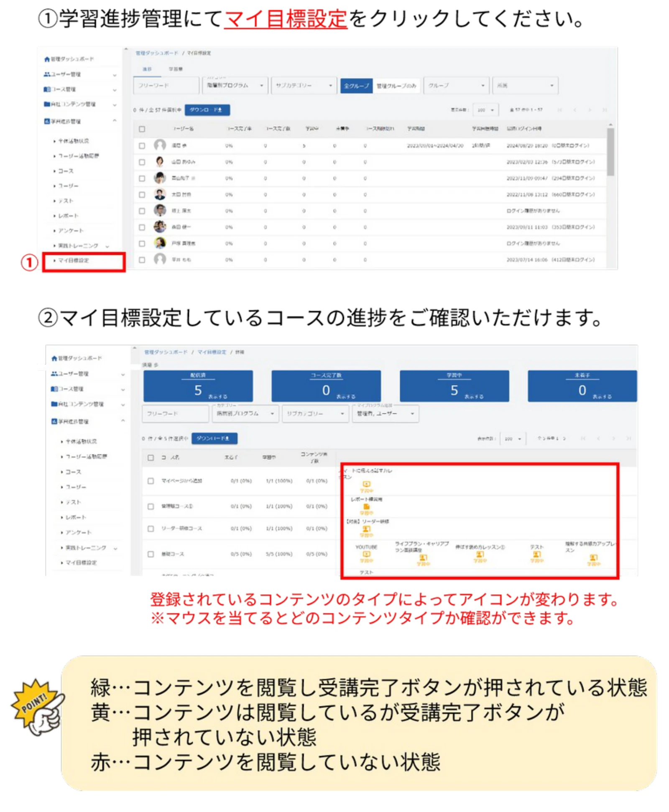Image resolution: width=669 pixels, height=812 pixels.
Task: Click download arrow icon on user-list ダウンロード button
Action: coord(220,110)
